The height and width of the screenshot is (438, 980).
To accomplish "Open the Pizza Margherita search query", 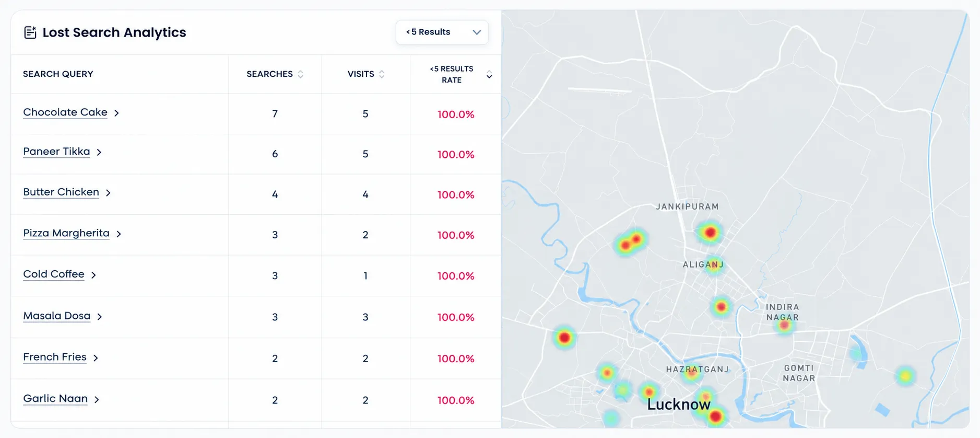I will point(66,233).
